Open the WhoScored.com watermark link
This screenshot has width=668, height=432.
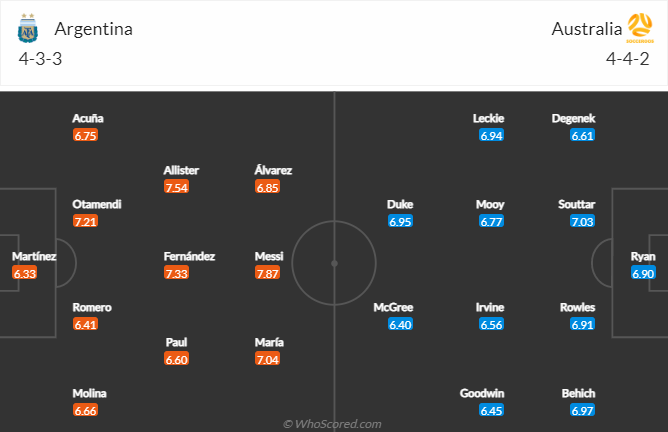332,424
